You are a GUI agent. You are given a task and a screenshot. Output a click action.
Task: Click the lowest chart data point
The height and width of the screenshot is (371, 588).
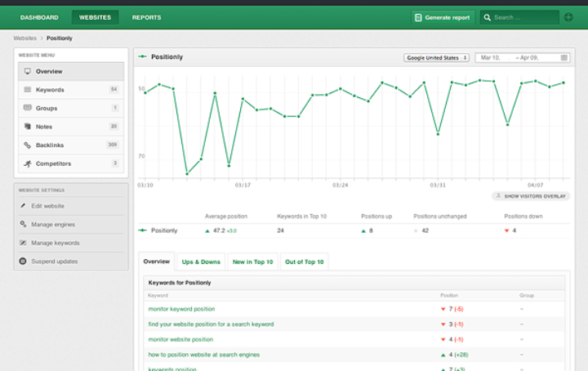click(187, 174)
